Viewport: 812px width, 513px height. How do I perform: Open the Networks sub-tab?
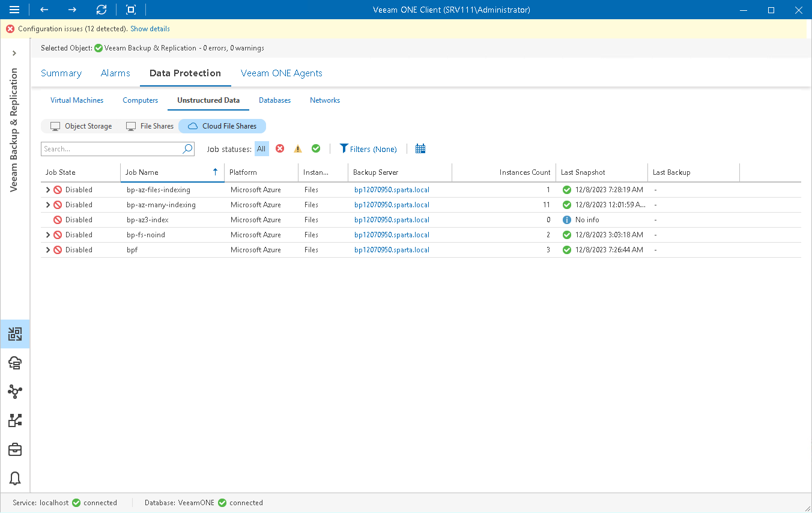[x=325, y=100]
